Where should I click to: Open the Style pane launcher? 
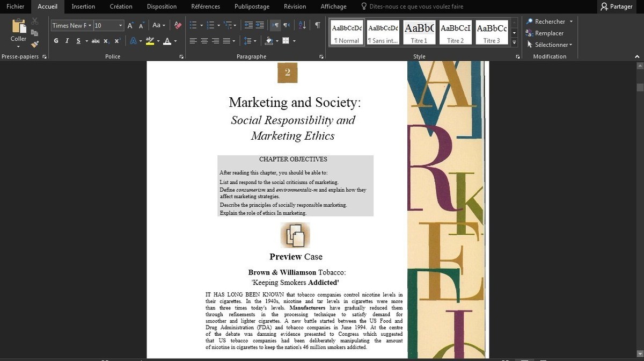click(518, 56)
